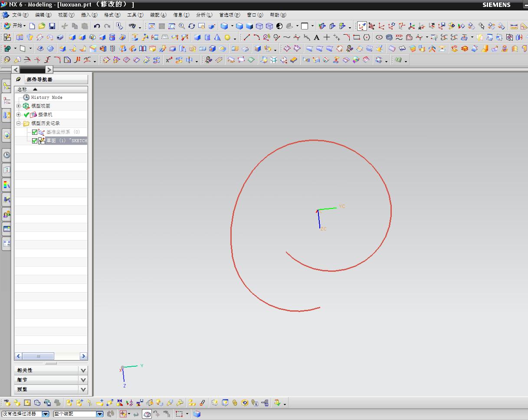
Task: Activate the Zoom magnifier tool
Action: click(182, 26)
